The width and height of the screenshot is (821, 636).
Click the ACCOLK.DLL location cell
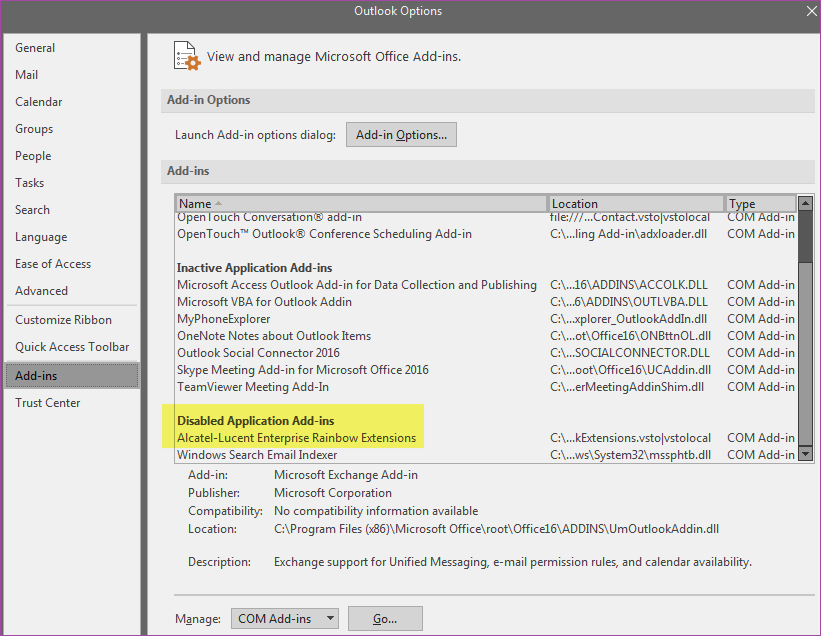coord(629,285)
